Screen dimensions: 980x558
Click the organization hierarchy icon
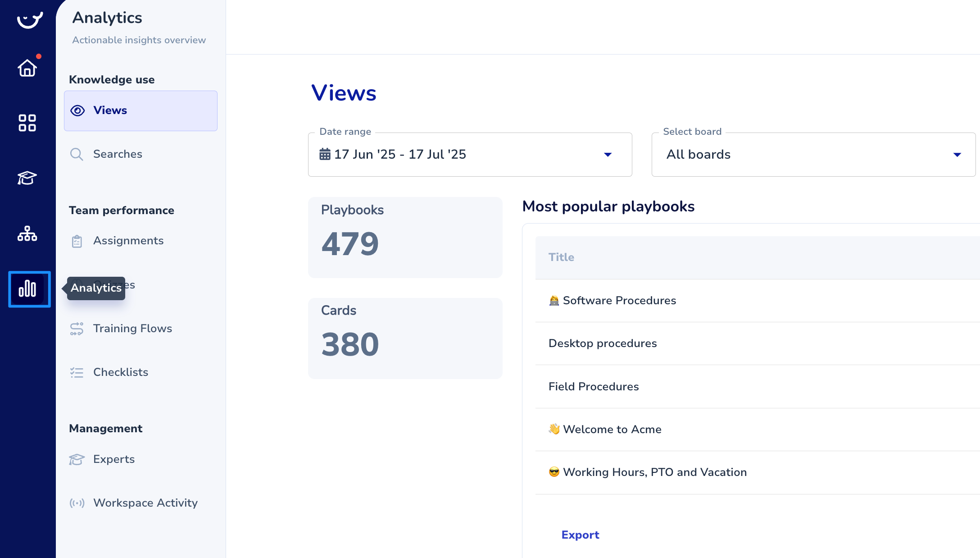[x=27, y=233]
